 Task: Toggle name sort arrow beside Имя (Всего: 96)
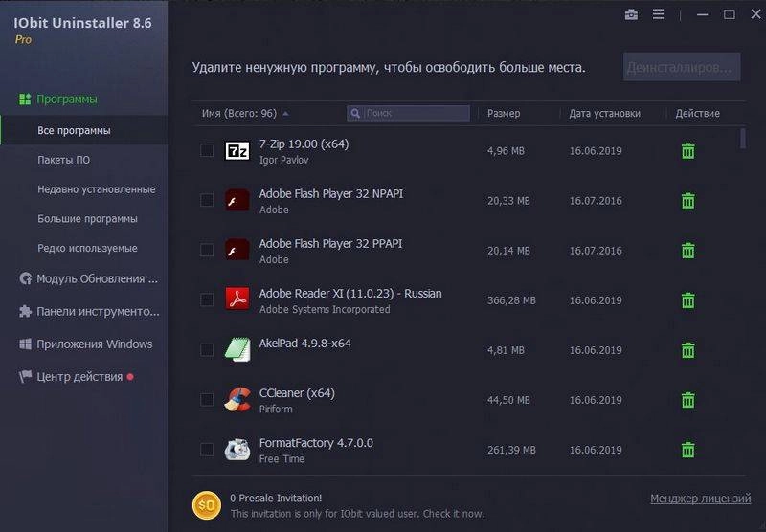click(x=285, y=114)
